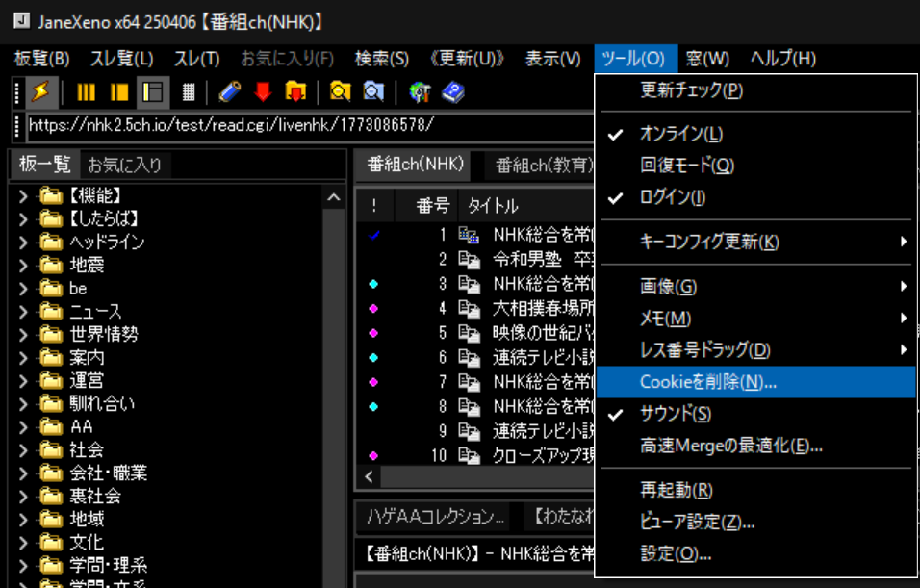The width and height of the screenshot is (920, 588).
Task: Expand the ニュース folder in board tree
Action: 25,311
